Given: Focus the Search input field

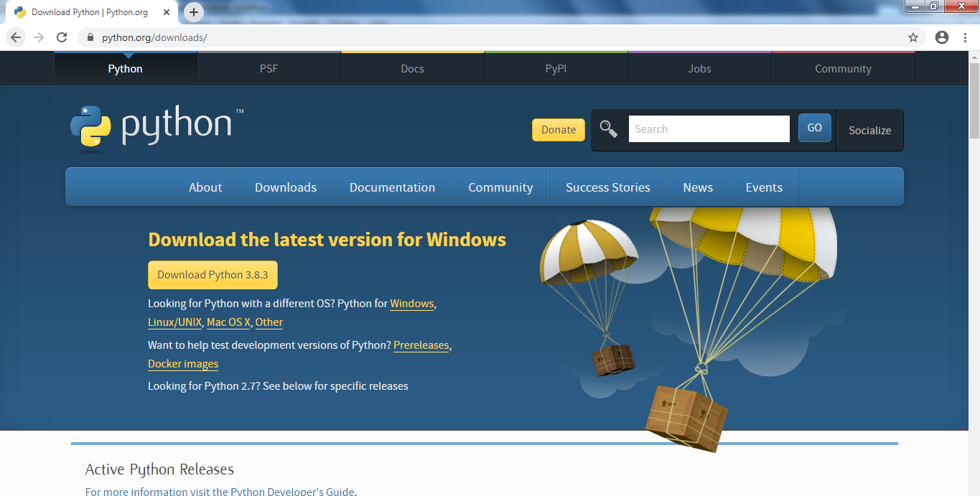Looking at the screenshot, I should (x=709, y=129).
